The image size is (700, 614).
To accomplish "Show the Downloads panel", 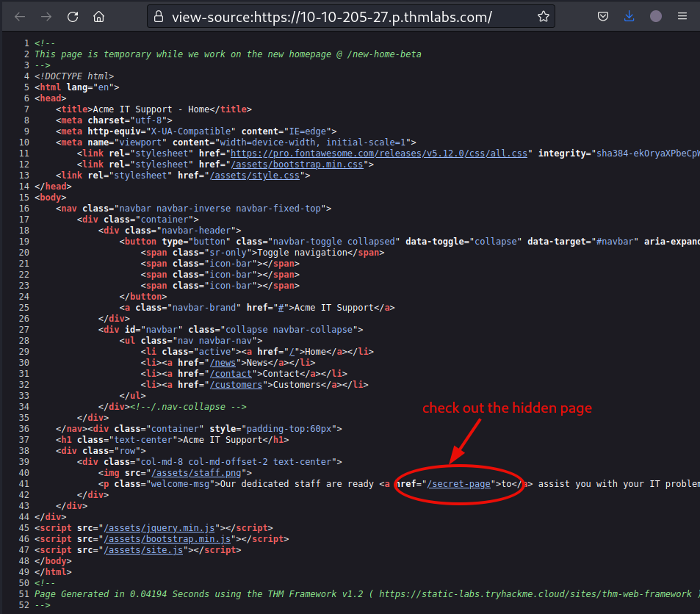I will (x=629, y=16).
